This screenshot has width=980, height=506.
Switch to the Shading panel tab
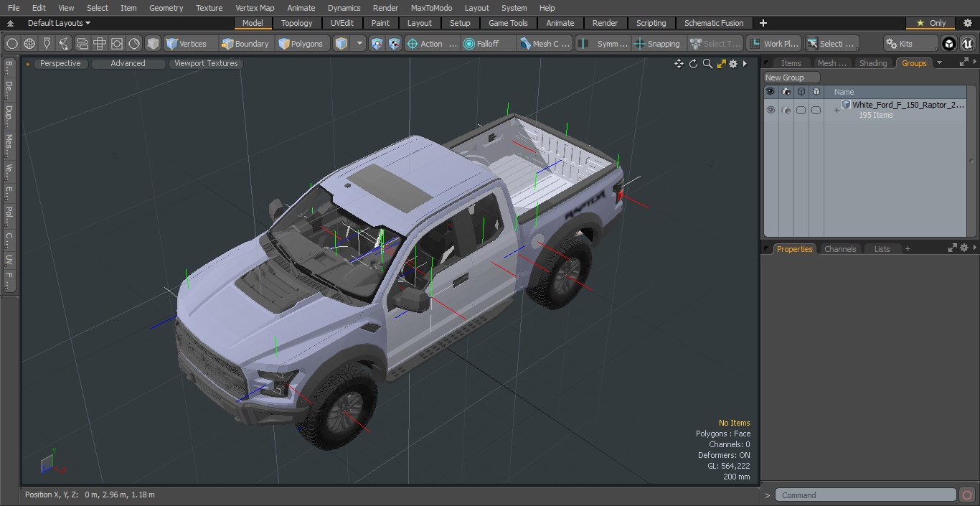(873, 63)
